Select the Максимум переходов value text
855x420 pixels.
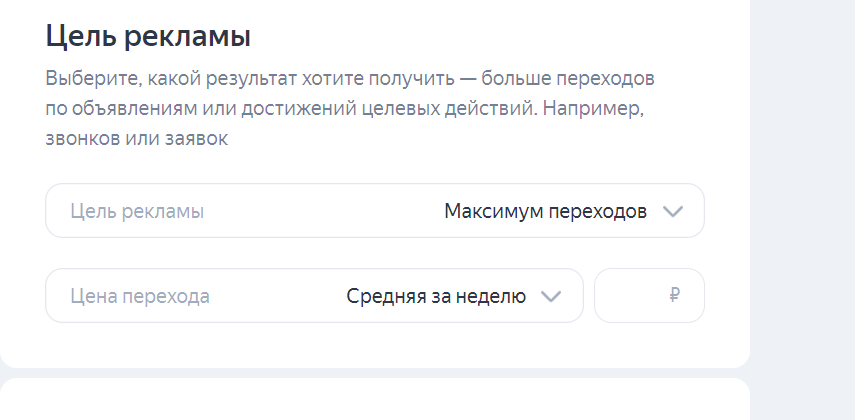point(545,211)
